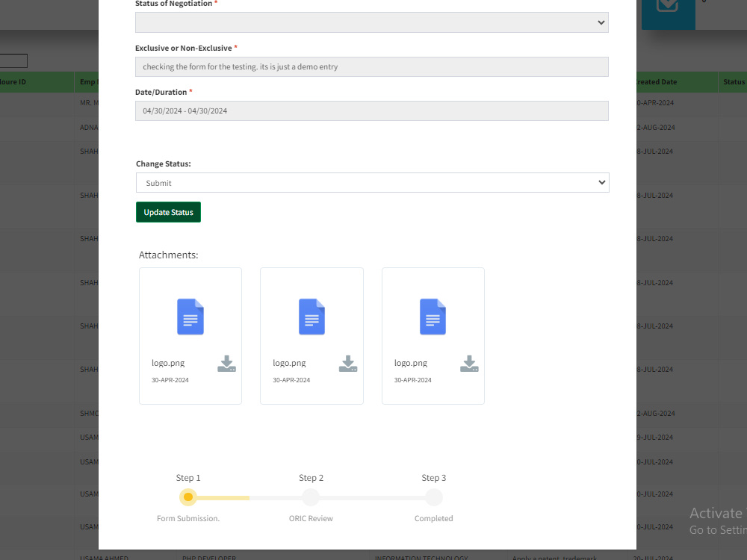Click the Form Submission. step label

pos(188,518)
